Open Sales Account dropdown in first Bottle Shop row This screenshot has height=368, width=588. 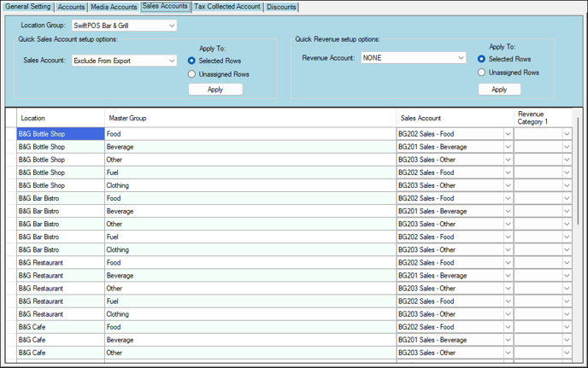pyautogui.click(x=508, y=134)
